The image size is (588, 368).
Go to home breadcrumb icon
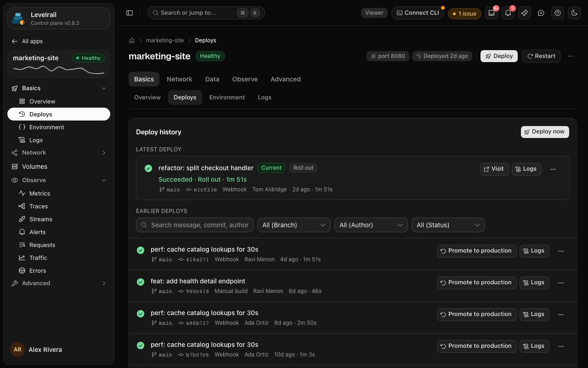click(132, 40)
